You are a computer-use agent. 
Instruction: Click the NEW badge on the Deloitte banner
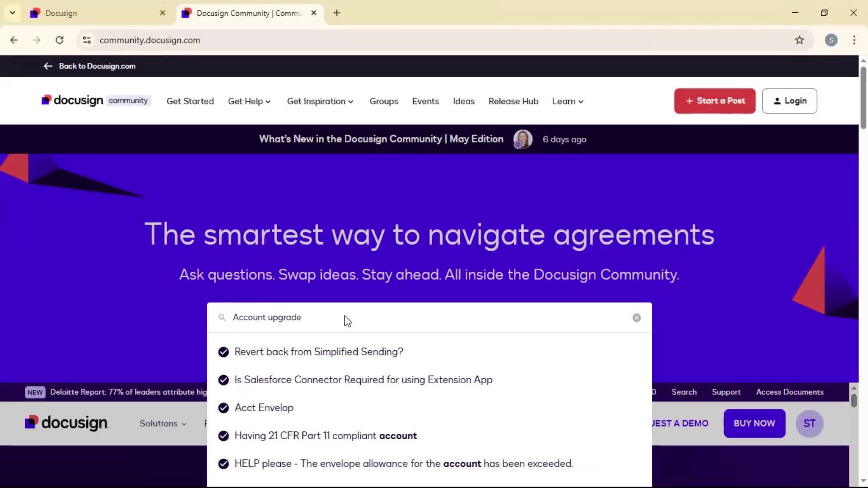35,392
